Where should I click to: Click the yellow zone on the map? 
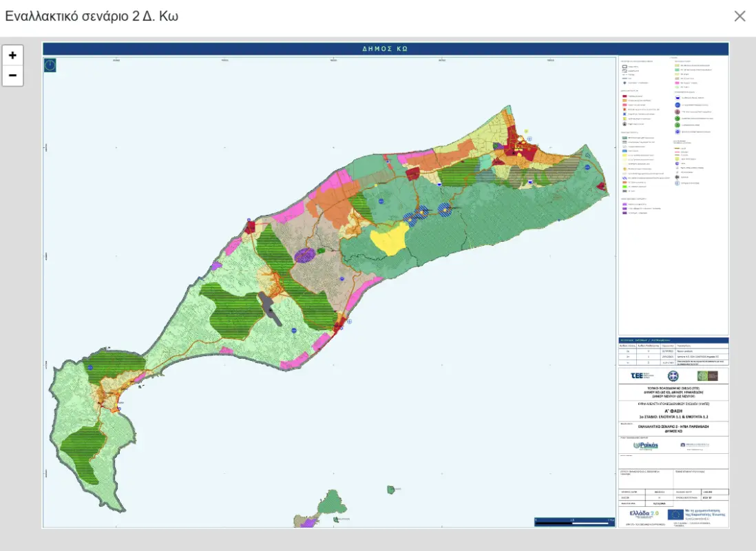click(x=390, y=238)
